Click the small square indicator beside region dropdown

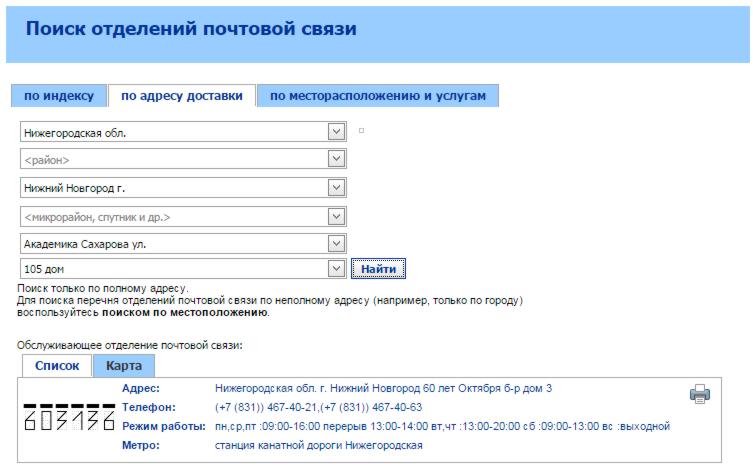[x=361, y=130]
